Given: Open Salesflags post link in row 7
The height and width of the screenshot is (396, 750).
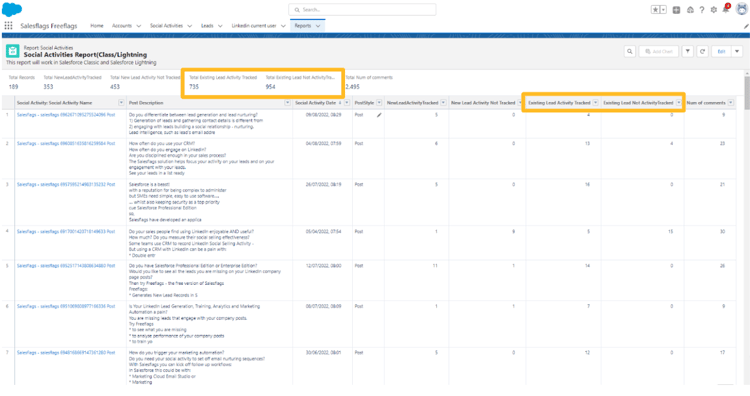Looking at the screenshot, I should click(66, 353).
